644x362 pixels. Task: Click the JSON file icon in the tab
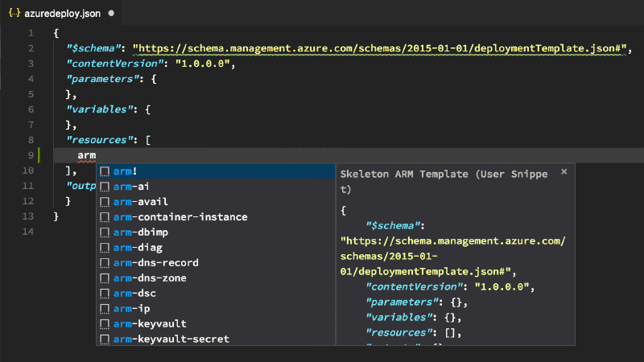(x=14, y=13)
